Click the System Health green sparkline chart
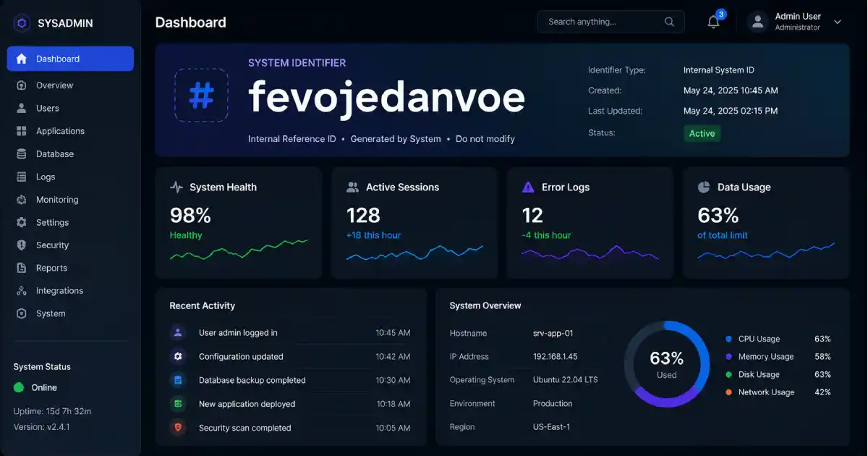The height and width of the screenshot is (456, 868). coord(239,250)
